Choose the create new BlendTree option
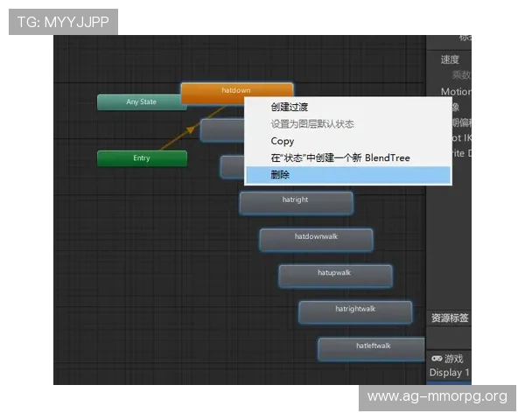Viewport: 525px width, 420px height. tap(348, 157)
